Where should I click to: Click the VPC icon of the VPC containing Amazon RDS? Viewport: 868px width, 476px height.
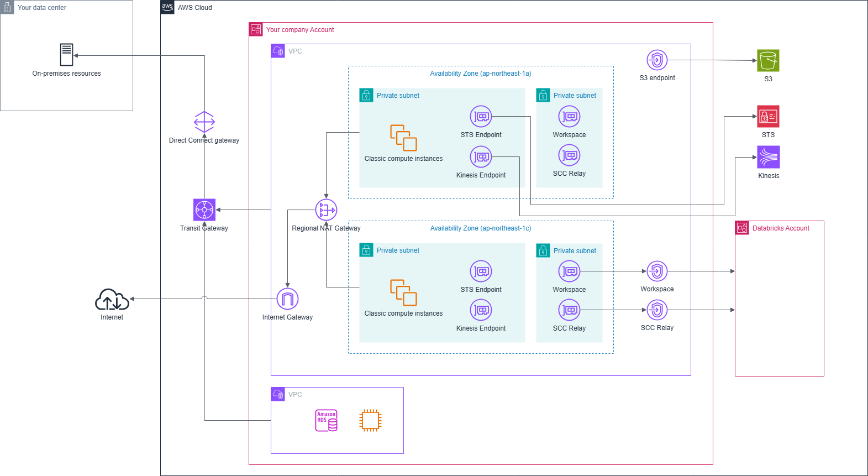coord(278,394)
